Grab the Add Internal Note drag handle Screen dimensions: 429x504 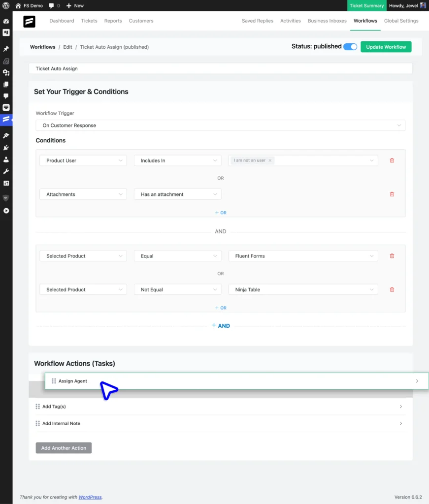tap(37, 424)
